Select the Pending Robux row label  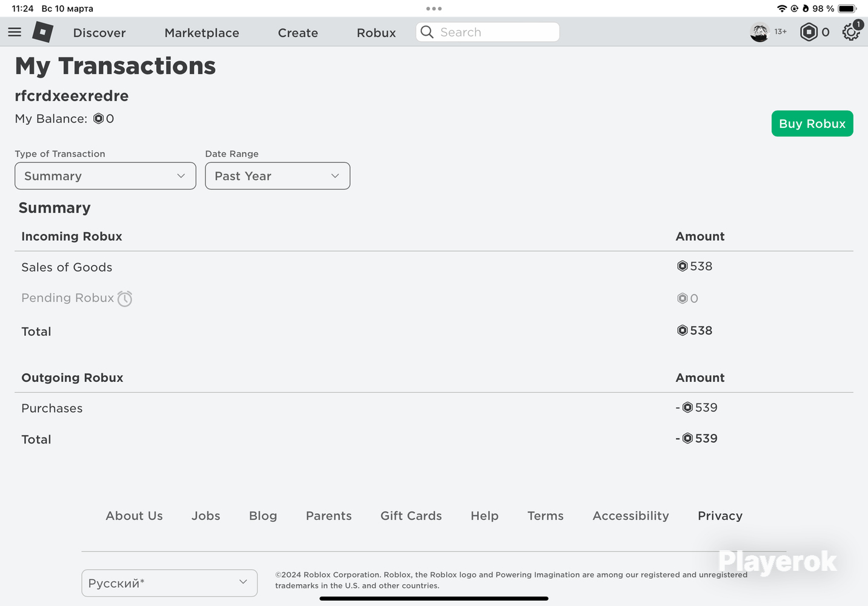tap(68, 298)
